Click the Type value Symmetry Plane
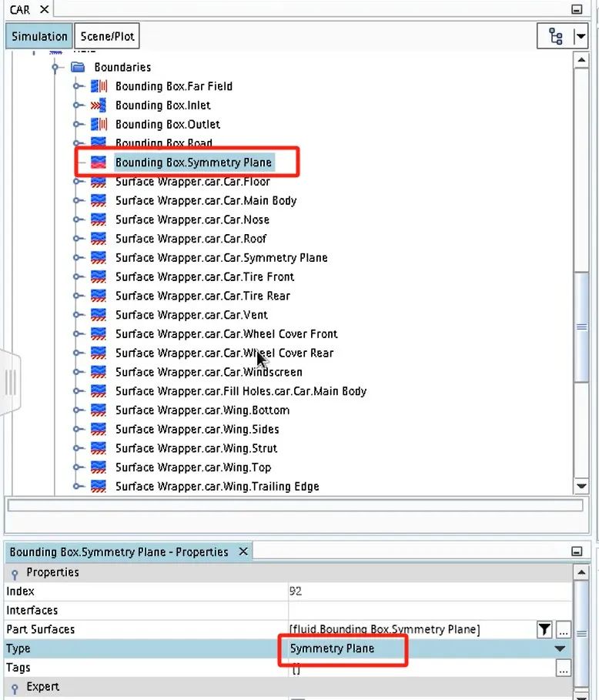Image resolution: width=599 pixels, height=700 pixels. [332, 648]
